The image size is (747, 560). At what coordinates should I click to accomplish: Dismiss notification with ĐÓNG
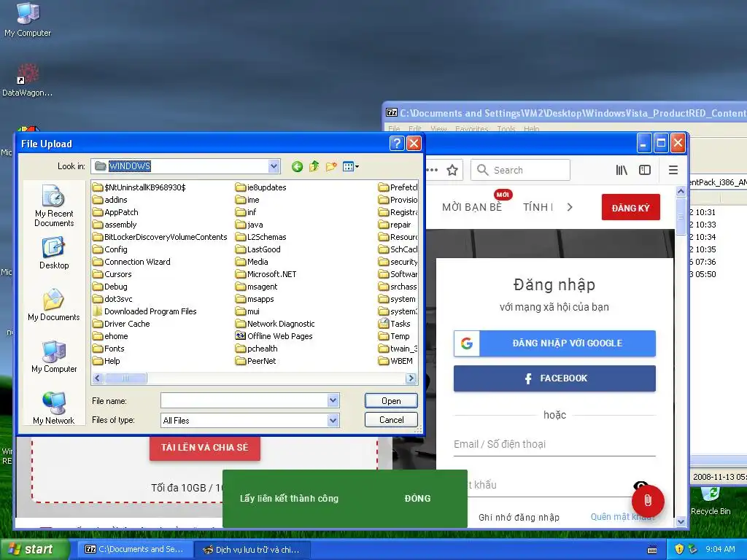pyautogui.click(x=417, y=499)
